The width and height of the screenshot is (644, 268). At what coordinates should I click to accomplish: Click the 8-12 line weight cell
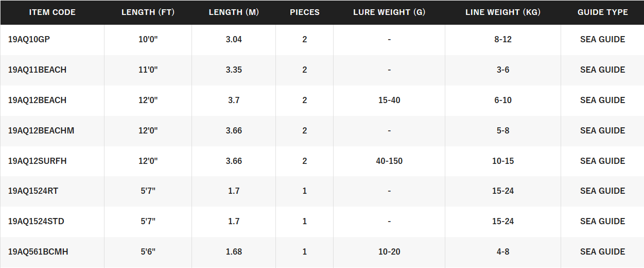[503, 39]
